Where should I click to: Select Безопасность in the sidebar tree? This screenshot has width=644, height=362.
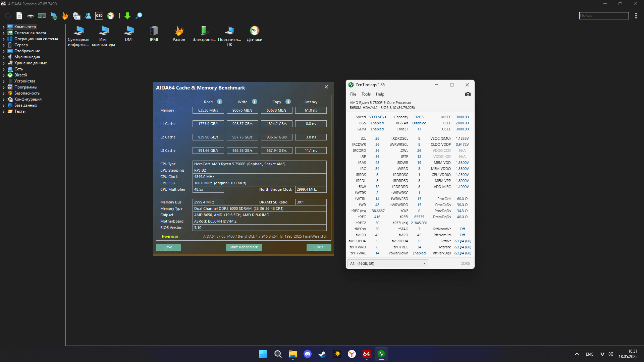tap(27, 93)
